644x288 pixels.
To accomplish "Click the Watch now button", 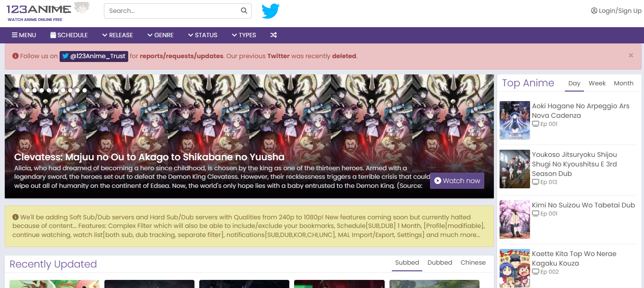I will [x=457, y=181].
